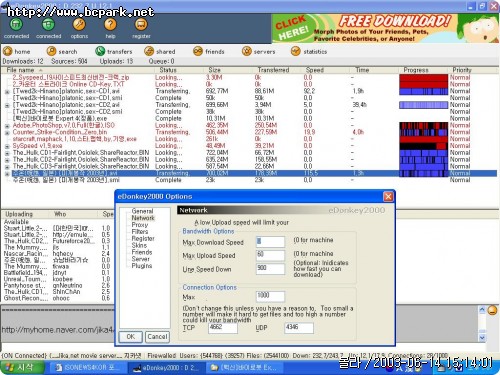Viewport: 500px width, 375px height.
Task: Select Plugins in the options tree
Action: click(x=142, y=266)
